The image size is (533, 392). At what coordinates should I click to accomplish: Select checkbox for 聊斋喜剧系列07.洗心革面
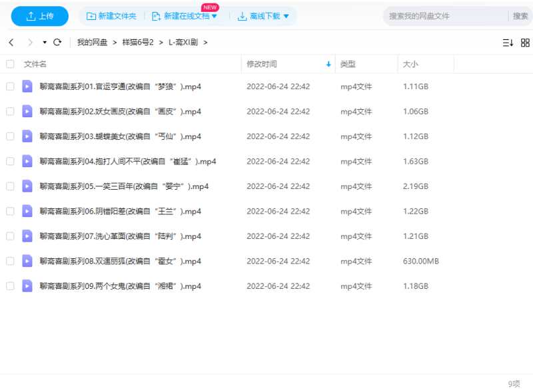coord(10,236)
